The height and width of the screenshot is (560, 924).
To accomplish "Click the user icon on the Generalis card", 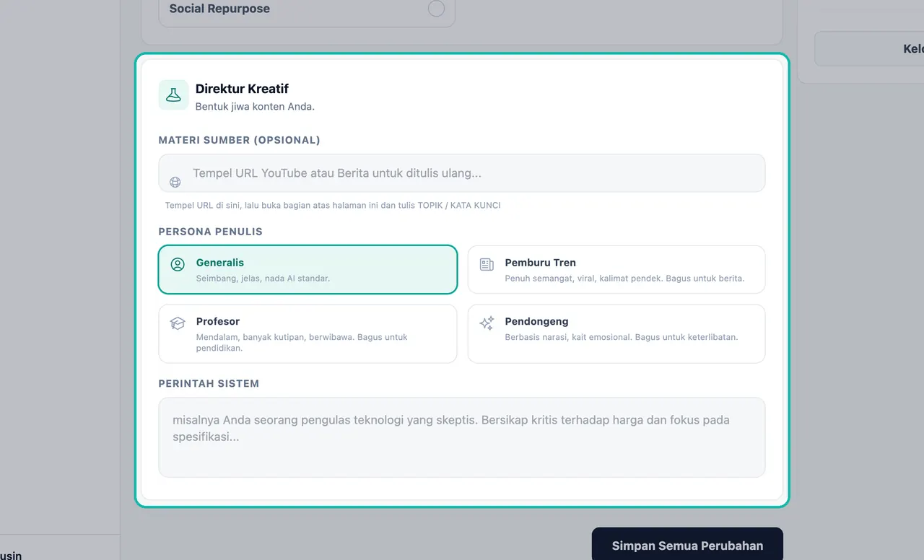I will 178,264.
